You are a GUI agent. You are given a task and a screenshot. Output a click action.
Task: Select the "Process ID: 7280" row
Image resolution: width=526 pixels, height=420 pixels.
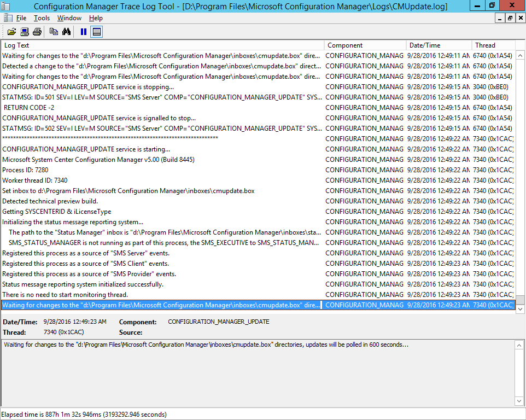click(x=258, y=170)
